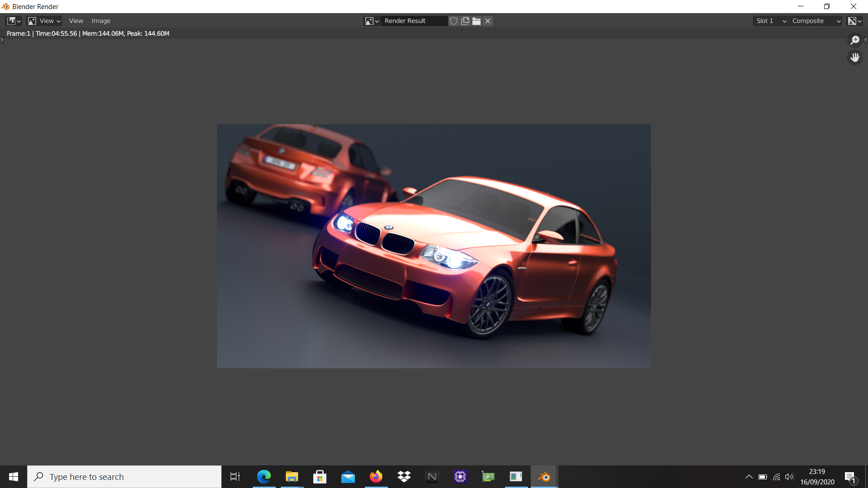868x488 pixels.
Task: Open the Slot 1 dropdown
Action: (770, 21)
